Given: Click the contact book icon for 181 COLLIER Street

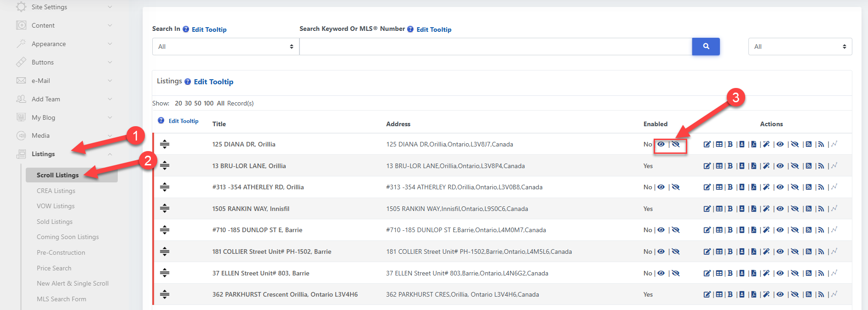Looking at the screenshot, I should (x=742, y=252).
